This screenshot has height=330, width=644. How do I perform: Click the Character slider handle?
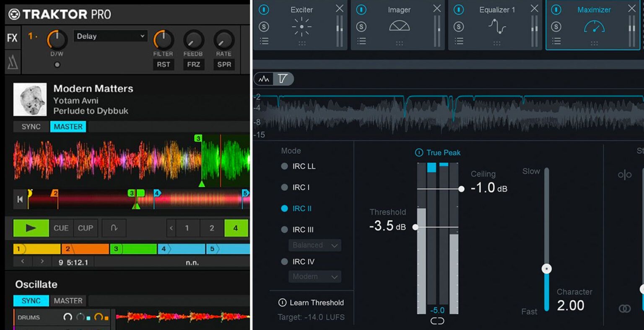(x=546, y=269)
